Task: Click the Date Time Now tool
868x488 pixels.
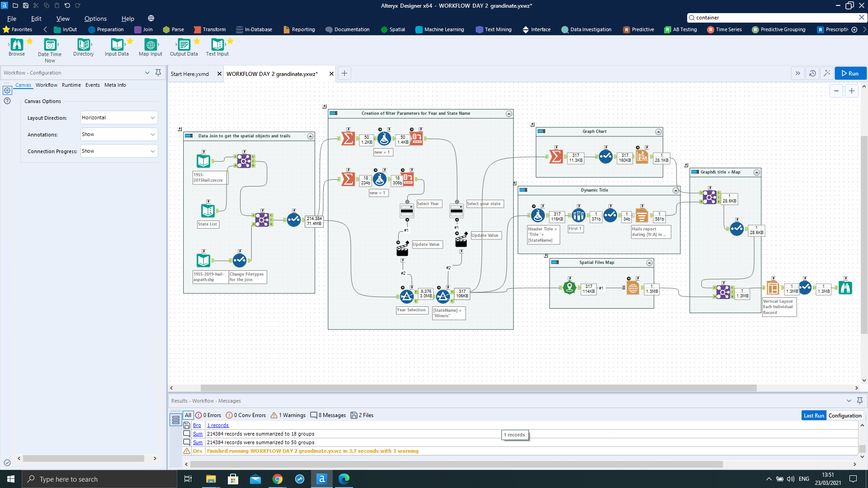Action: click(50, 45)
